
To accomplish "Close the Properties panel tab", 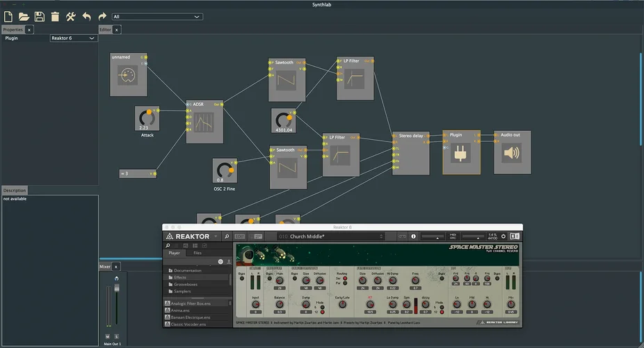I will click(29, 30).
